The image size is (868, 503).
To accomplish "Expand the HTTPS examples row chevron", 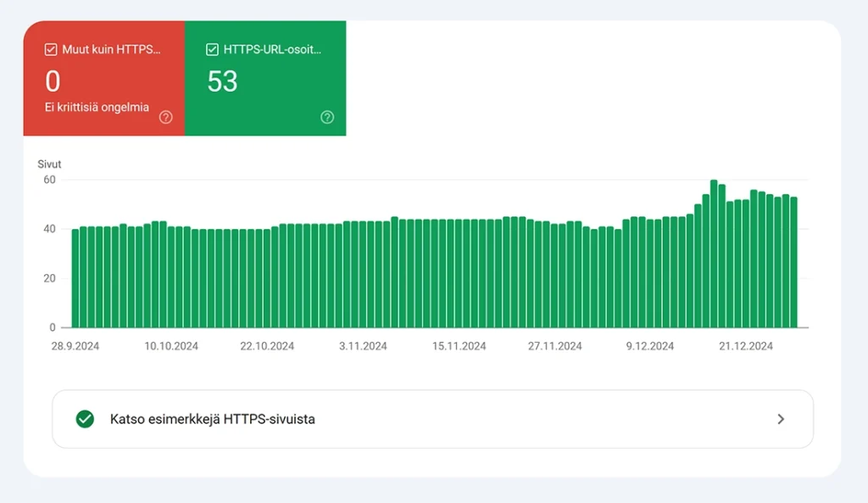I will coord(781,419).
